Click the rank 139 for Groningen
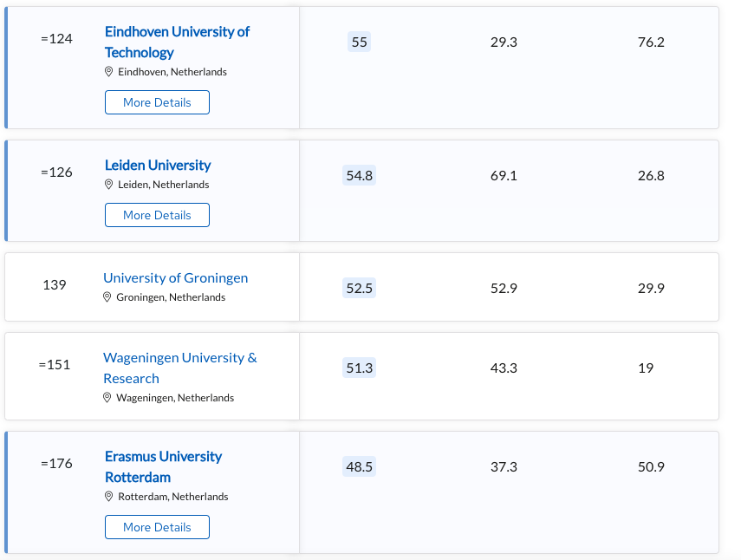Screen dimensions: 741x560 (x=55, y=284)
